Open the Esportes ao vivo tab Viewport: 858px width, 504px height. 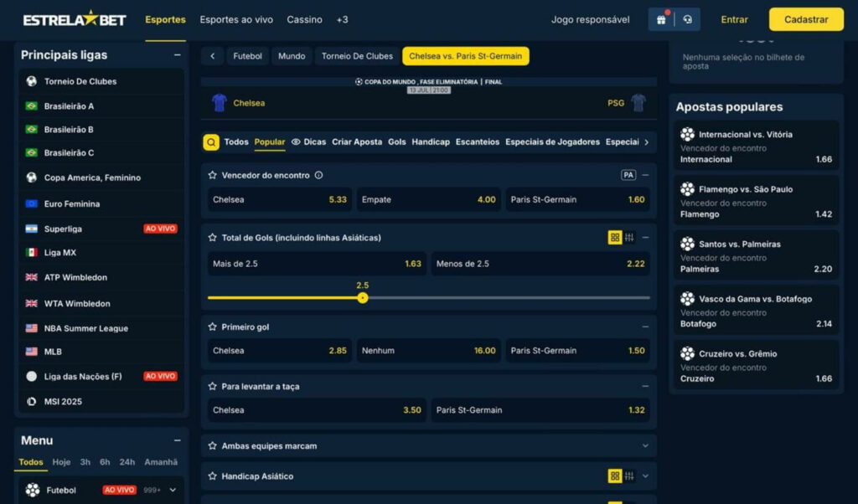pos(236,20)
